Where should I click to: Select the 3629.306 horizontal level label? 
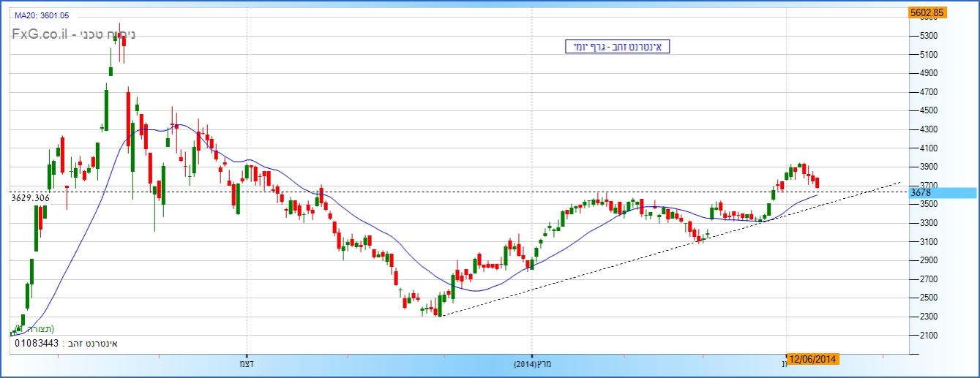click(31, 197)
